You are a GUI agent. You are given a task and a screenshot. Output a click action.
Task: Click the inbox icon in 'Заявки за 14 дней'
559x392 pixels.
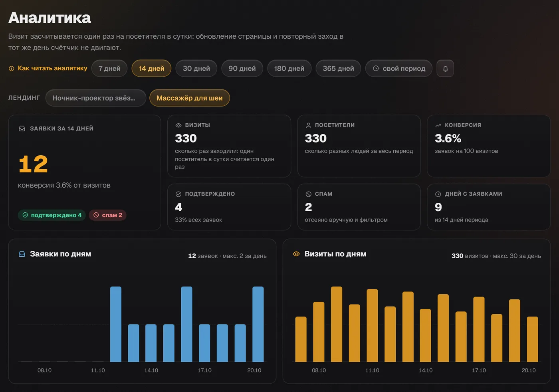[22, 129]
